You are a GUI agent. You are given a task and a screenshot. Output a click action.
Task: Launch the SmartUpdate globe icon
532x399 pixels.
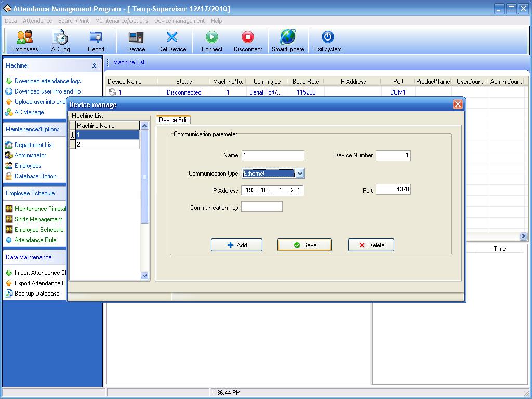(288, 37)
